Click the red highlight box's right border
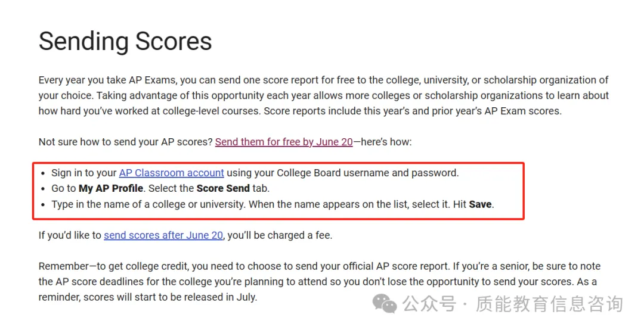The height and width of the screenshot is (330, 644). tap(524, 191)
